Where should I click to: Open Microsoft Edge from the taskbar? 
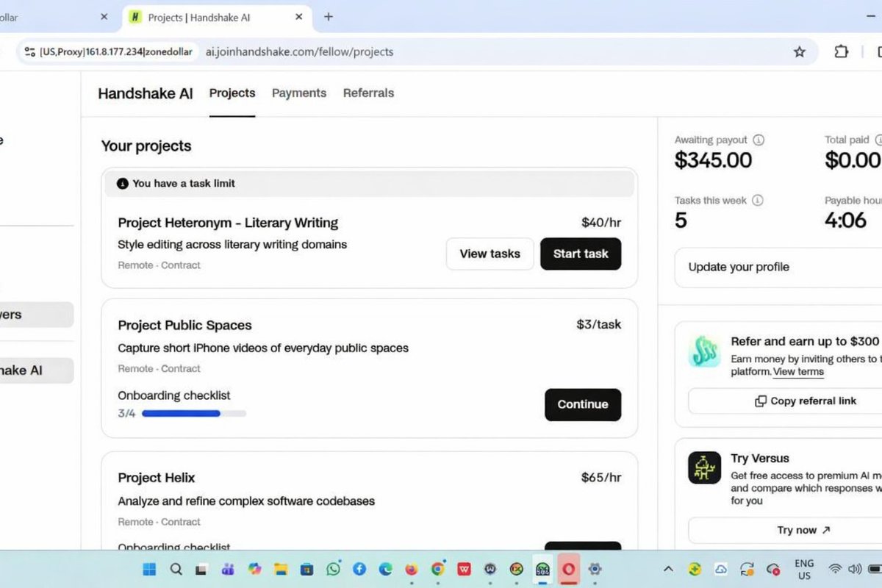coord(385,569)
